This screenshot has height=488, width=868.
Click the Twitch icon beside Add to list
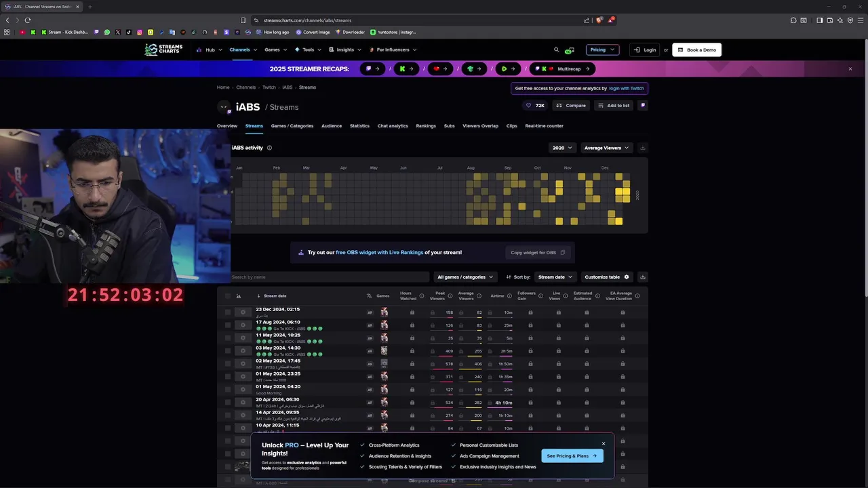point(643,105)
